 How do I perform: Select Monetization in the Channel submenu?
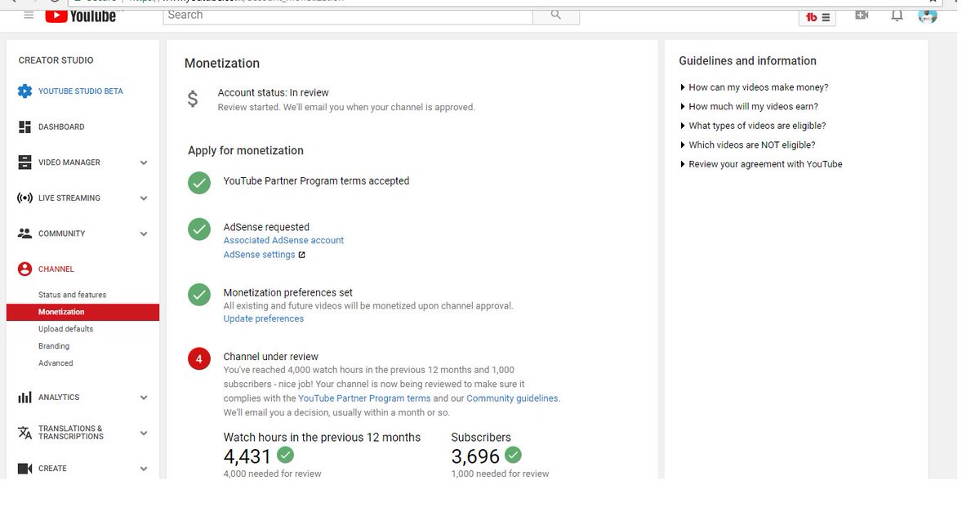coord(82,312)
